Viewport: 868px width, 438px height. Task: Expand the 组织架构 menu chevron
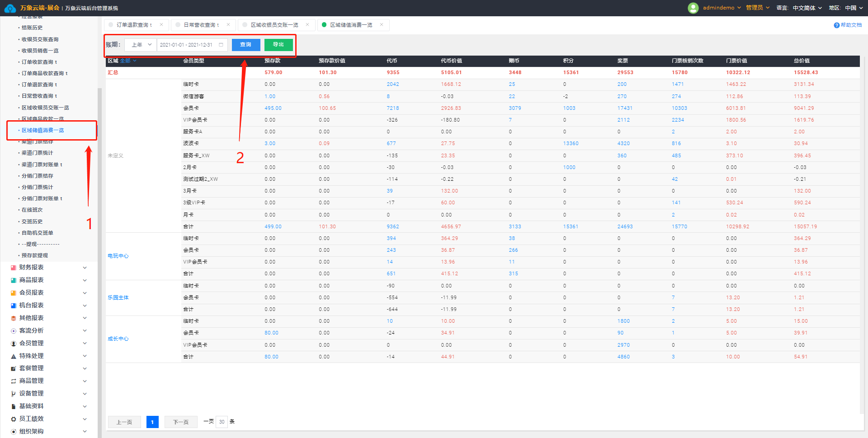click(x=85, y=432)
